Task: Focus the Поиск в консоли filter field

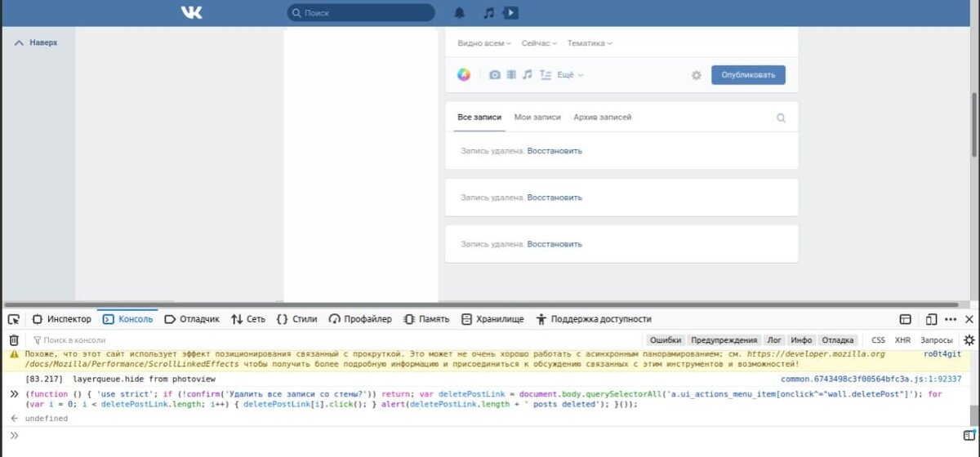Action: [335, 339]
